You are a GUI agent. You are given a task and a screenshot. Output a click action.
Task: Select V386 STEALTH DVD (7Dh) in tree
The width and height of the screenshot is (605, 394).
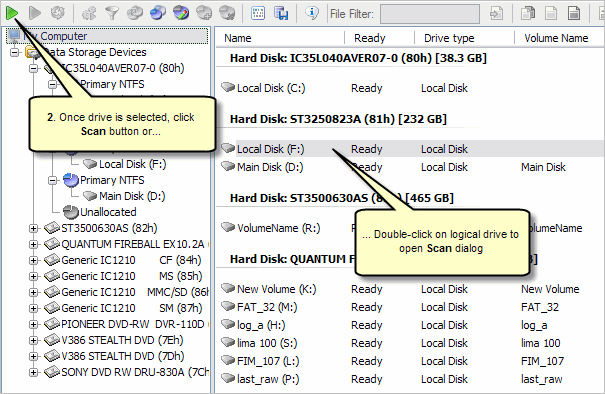[x=123, y=356]
